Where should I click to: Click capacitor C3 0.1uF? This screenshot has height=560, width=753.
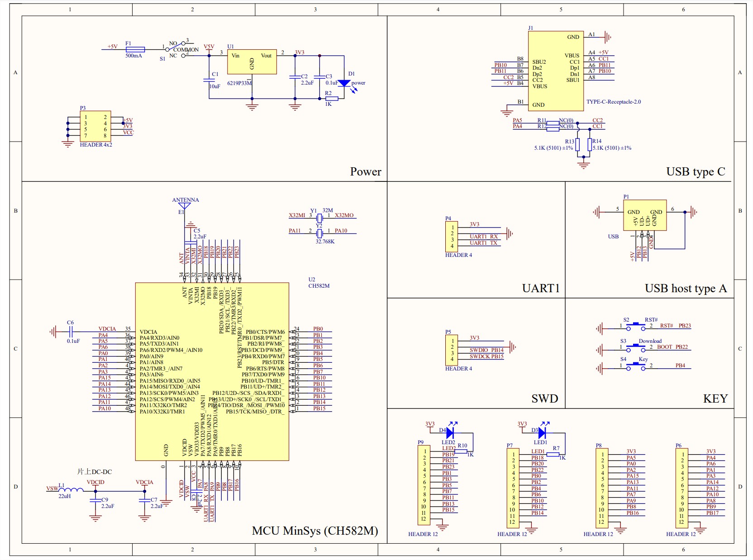(x=319, y=77)
